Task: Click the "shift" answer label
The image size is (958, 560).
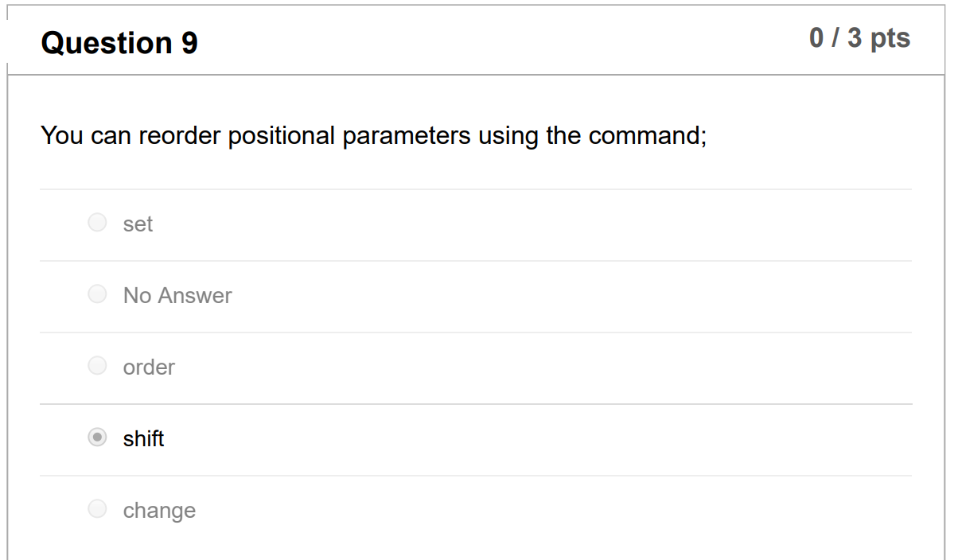Action: [143, 438]
